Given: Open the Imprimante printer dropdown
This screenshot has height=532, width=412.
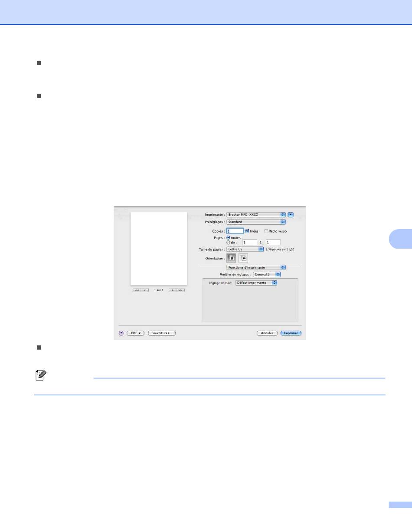Looking at the screenshot, I should pos(256,214).
